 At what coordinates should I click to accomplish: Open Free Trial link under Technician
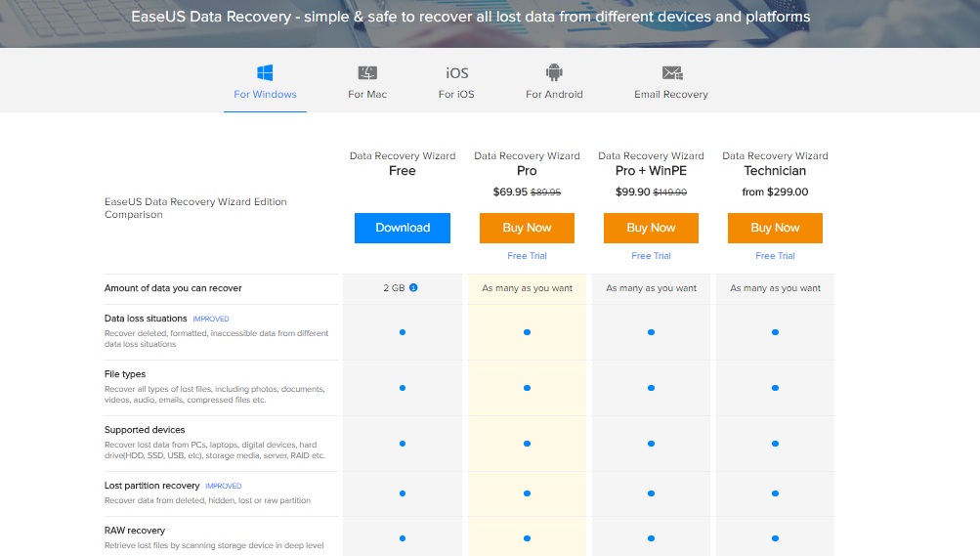click(775, 255)
